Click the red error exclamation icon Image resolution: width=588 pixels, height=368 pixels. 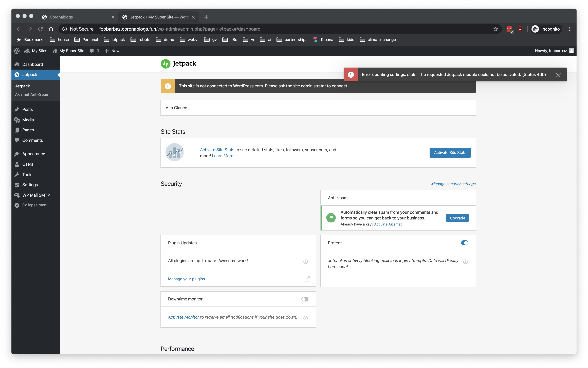351,74
